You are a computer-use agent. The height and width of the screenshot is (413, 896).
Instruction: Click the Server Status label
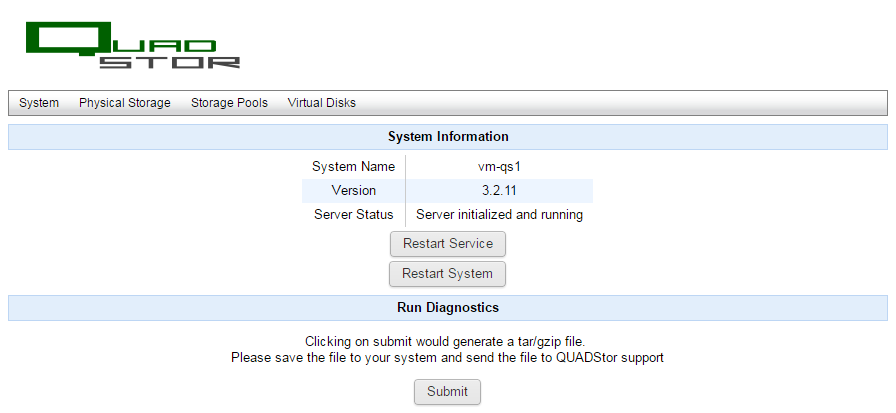tap(354, 215)
